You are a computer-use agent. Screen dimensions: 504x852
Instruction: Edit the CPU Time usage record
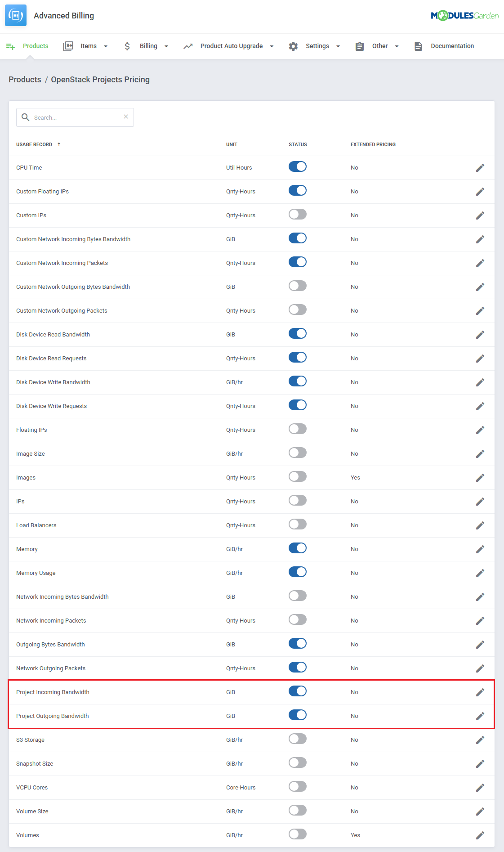480,168
